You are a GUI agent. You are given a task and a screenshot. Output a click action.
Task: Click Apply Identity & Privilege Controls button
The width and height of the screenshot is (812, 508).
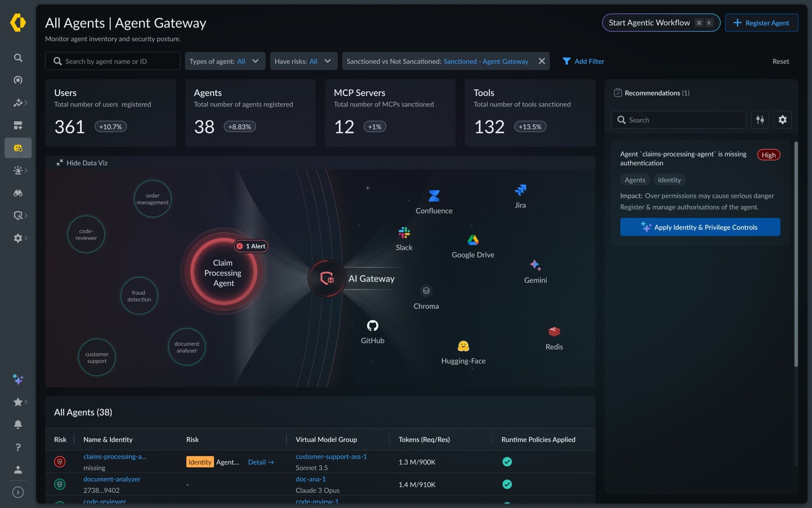[x=700, y=227]
